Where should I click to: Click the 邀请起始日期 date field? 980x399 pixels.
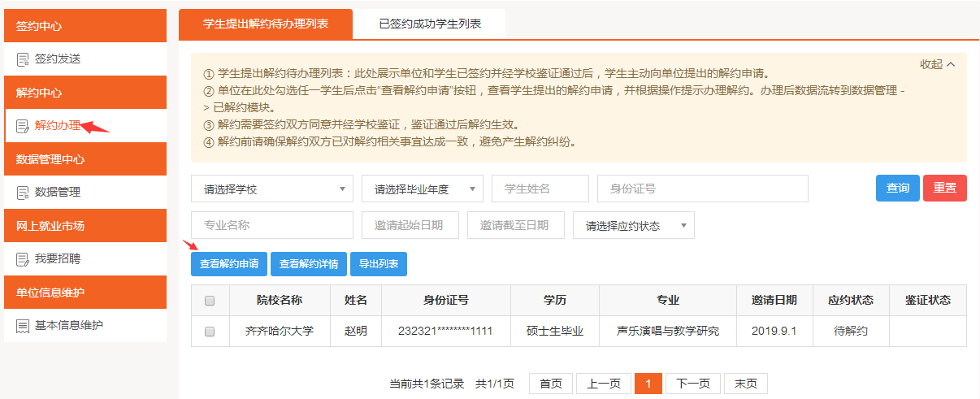410,226
